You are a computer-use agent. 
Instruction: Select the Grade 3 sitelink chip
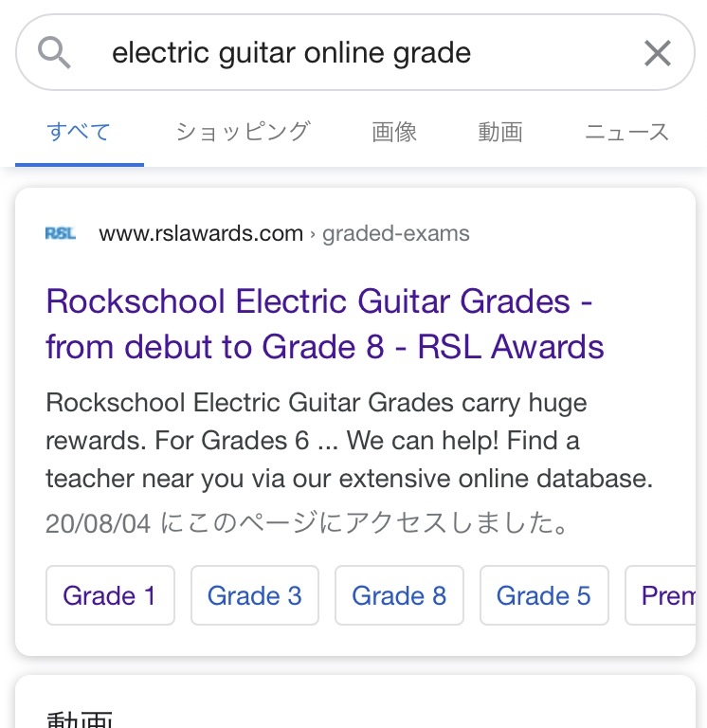pos(254,595)
